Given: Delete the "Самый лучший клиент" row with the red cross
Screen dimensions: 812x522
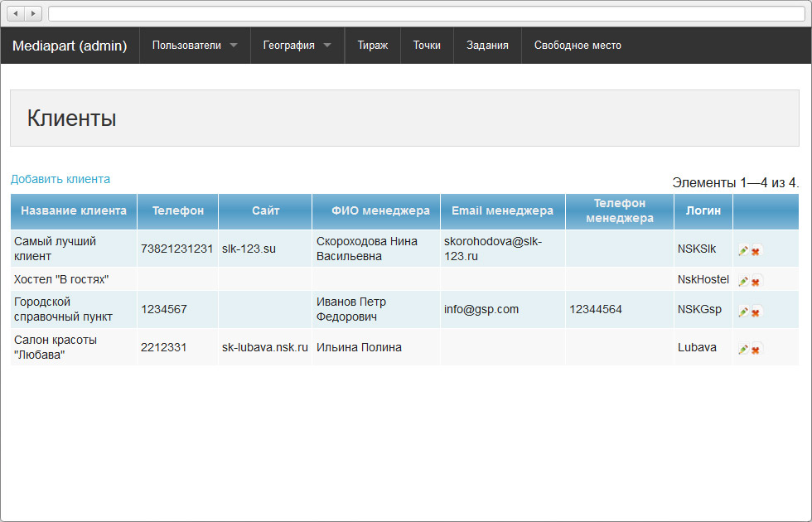Looking at the screenshot, I should [x=756, y=250].
